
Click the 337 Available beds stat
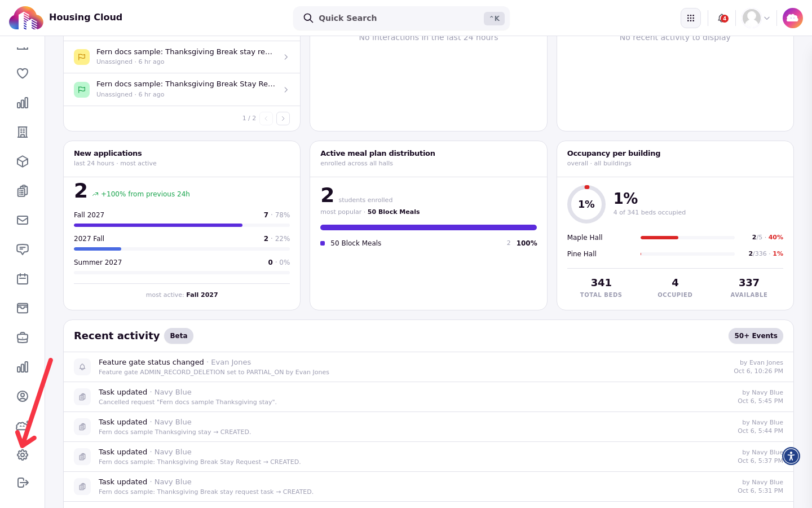(x=749, y=287)
